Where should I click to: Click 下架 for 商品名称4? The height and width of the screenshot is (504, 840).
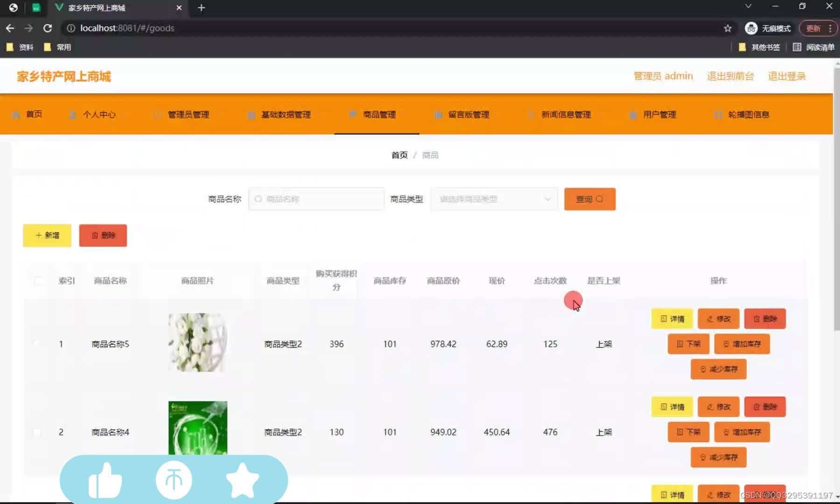pos(688,432)
